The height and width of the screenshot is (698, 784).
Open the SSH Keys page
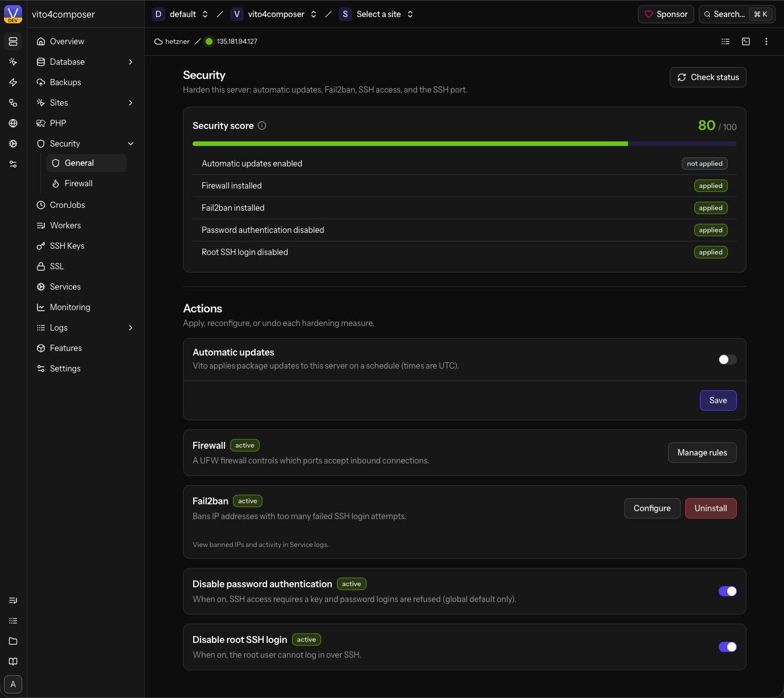click(x=86, y=246)
